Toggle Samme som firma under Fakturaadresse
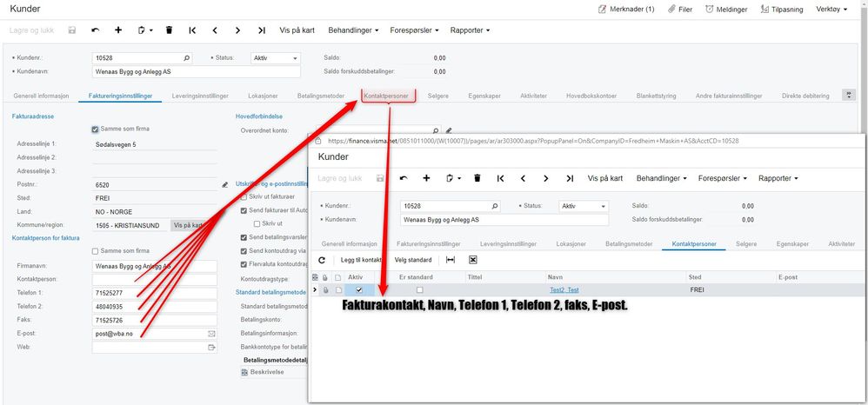The image size is (868, 405). (x=95, y=129)
